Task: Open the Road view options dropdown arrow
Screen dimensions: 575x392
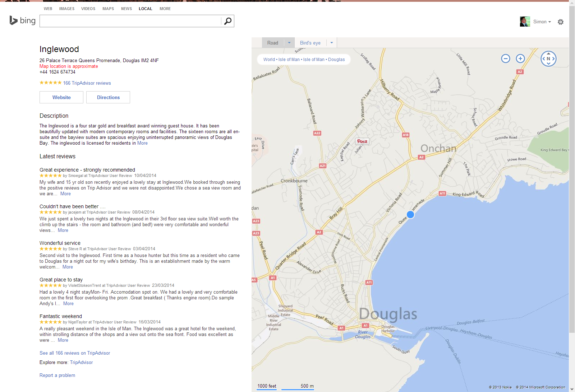Action: [289, 42]
